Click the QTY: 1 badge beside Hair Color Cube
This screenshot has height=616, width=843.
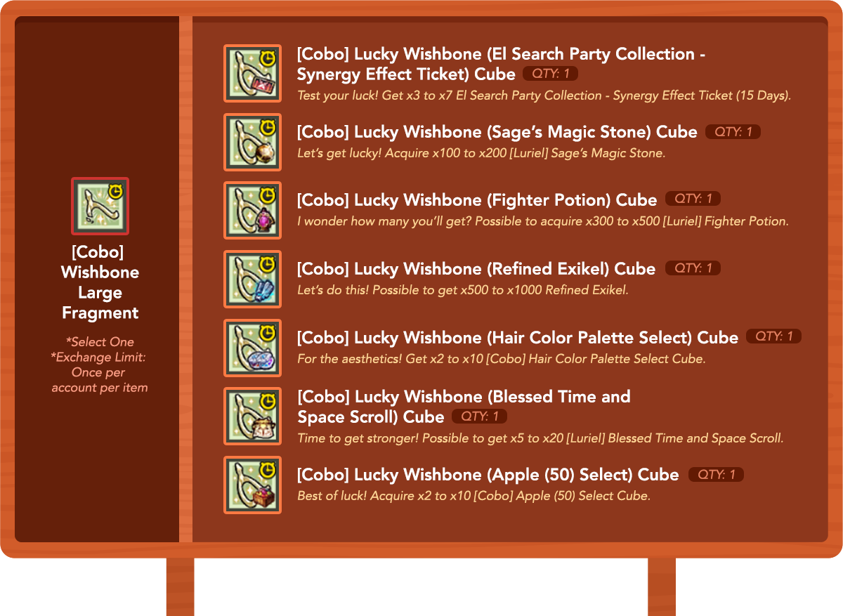pyautogui.click(x=773, y=336)
